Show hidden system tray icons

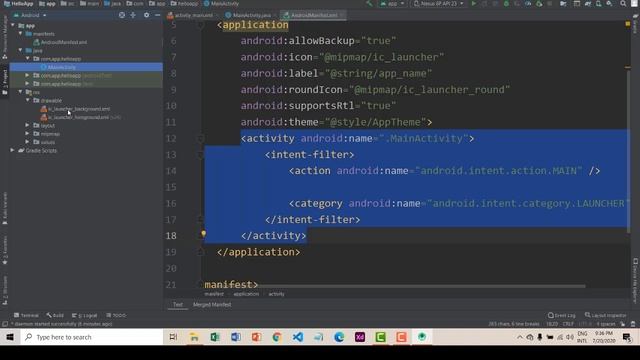(520, 337)
